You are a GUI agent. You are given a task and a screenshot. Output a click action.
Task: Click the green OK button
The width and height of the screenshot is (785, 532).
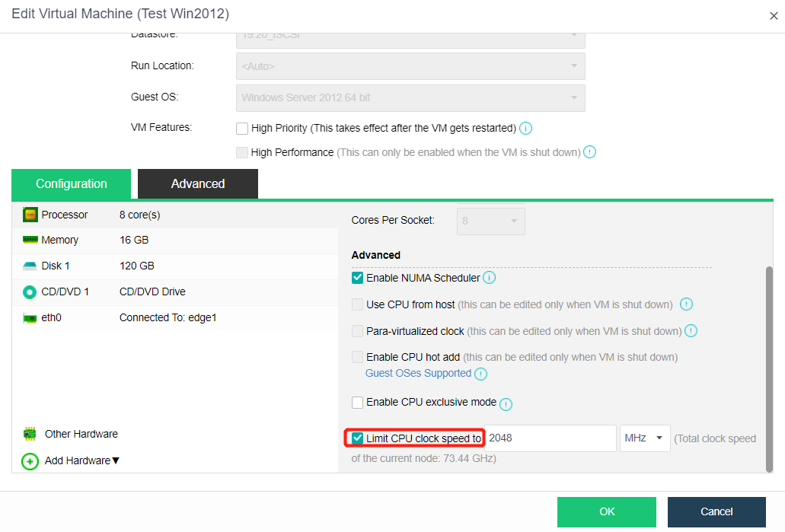click(606, 511)
